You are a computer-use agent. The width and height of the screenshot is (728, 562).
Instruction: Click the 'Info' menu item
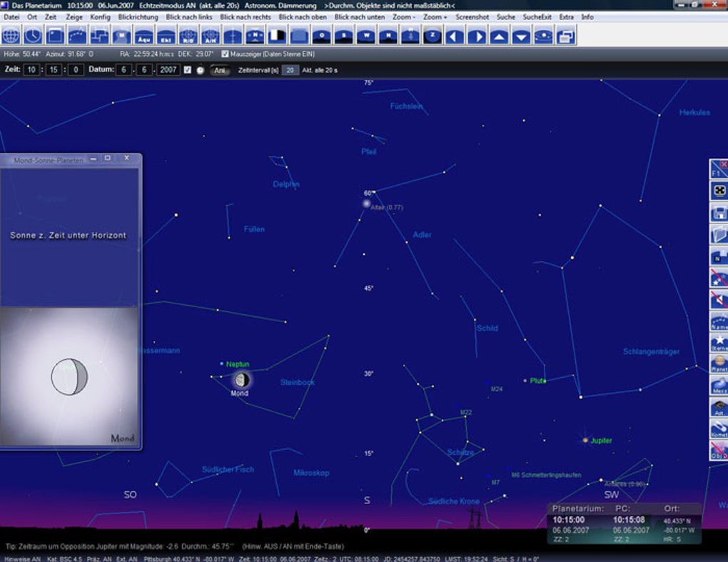point(587,16)
